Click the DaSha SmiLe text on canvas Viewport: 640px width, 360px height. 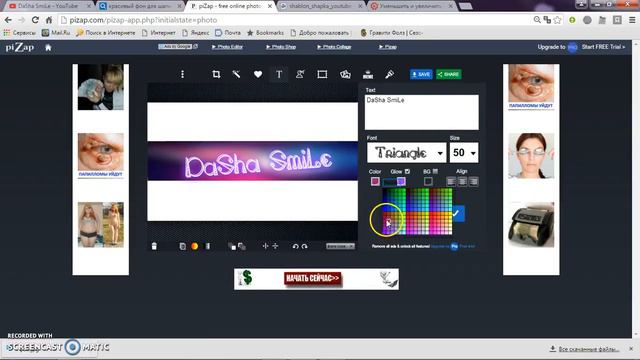258,163
